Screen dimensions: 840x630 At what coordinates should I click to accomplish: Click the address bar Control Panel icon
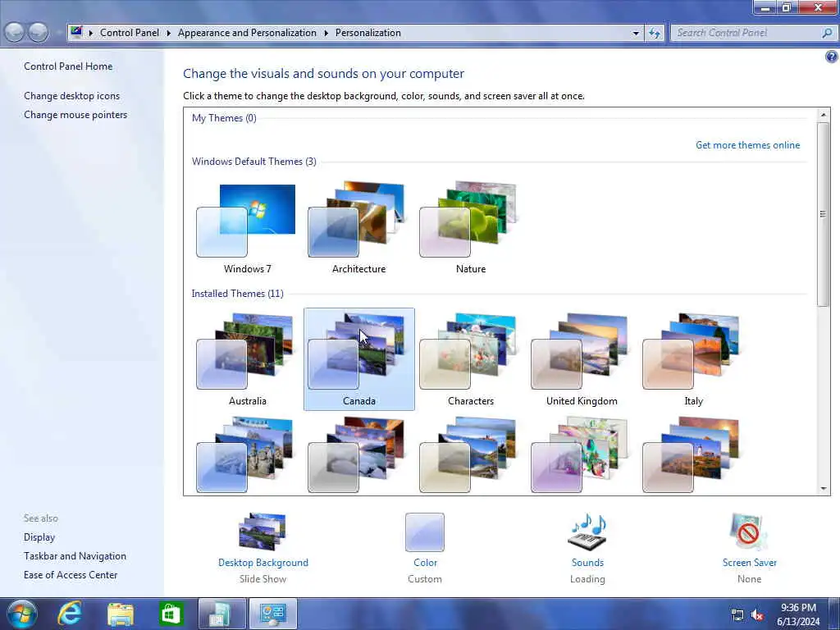tap(76, 32)
